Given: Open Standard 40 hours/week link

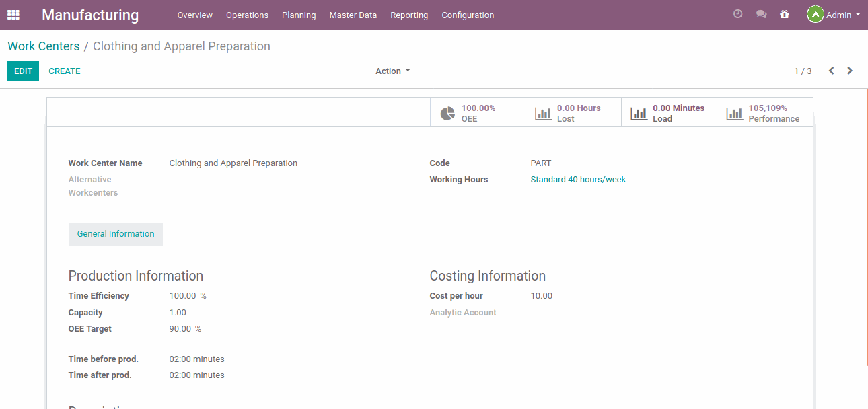Looking at the screenshot, I should [x=578, y=180].
